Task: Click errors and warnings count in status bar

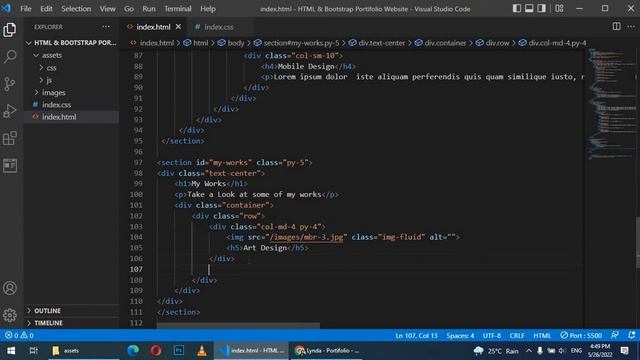Action: point(19,336)
